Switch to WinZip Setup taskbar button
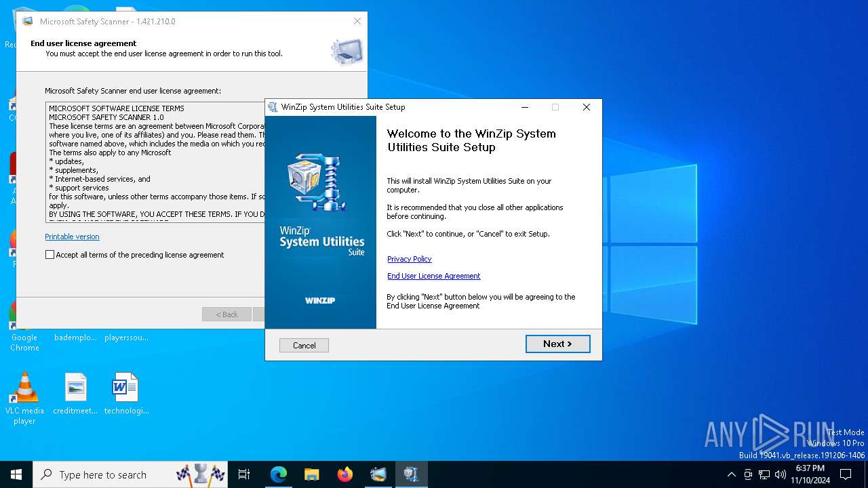The width and height of the screenshot is (868, 488). click(x=411, y=474)
